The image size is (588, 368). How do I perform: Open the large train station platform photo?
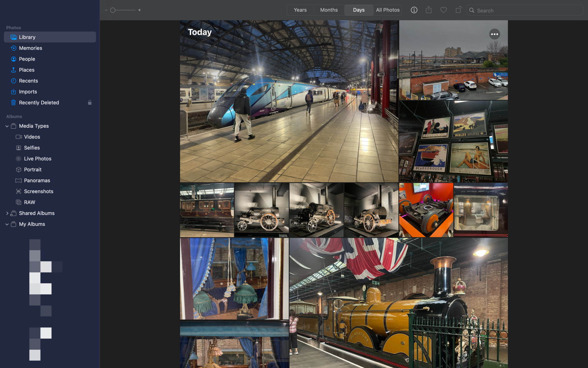pyautogui.click(x=289, y=101)
